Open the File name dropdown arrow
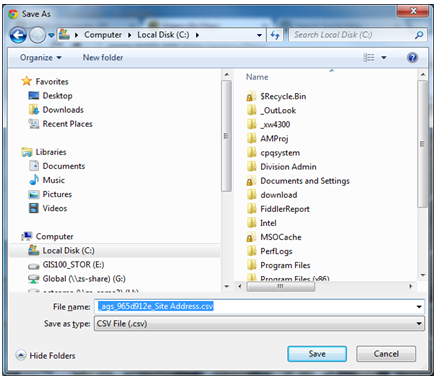Viewport: 438px width, 379px height. (x=419, y=307)
